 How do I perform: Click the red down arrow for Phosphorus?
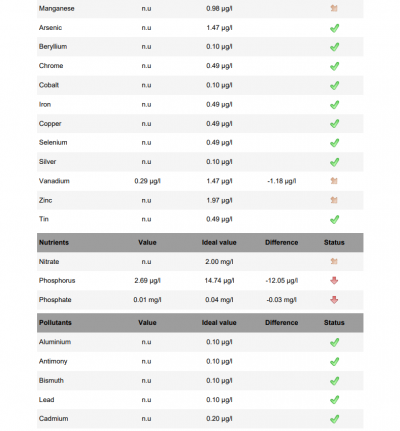(334, 281)
